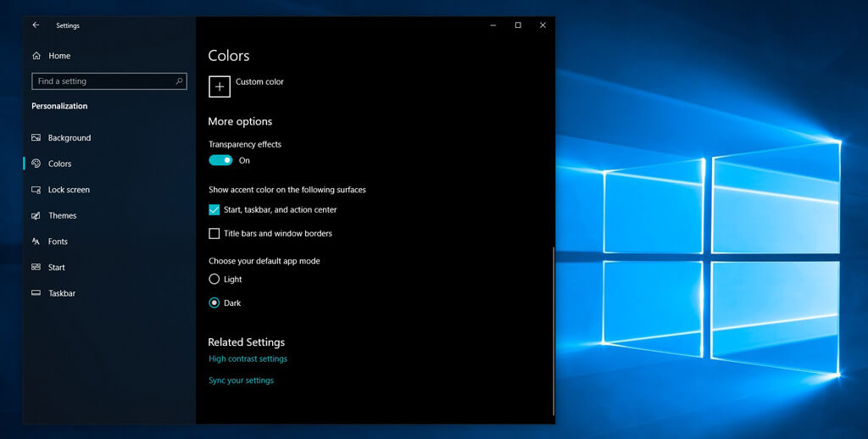Select the Background picture icon

[36, 137]
